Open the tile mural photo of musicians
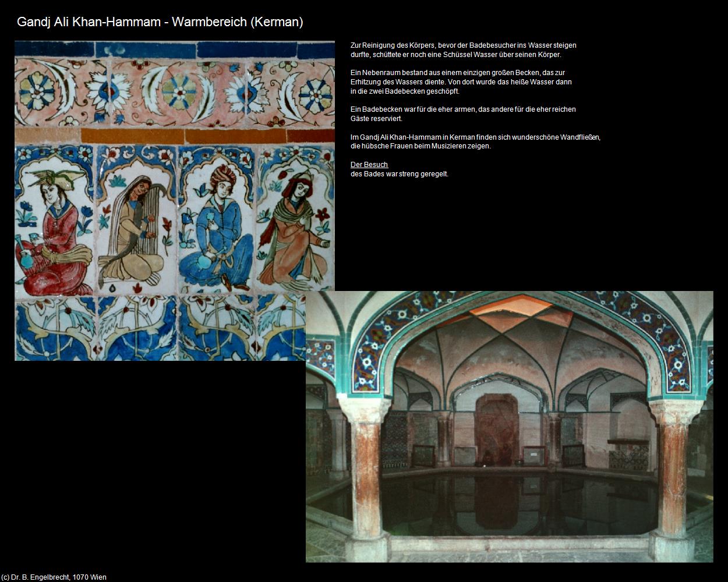The width and height of the screenshot is (728, 582). point(175,201)
